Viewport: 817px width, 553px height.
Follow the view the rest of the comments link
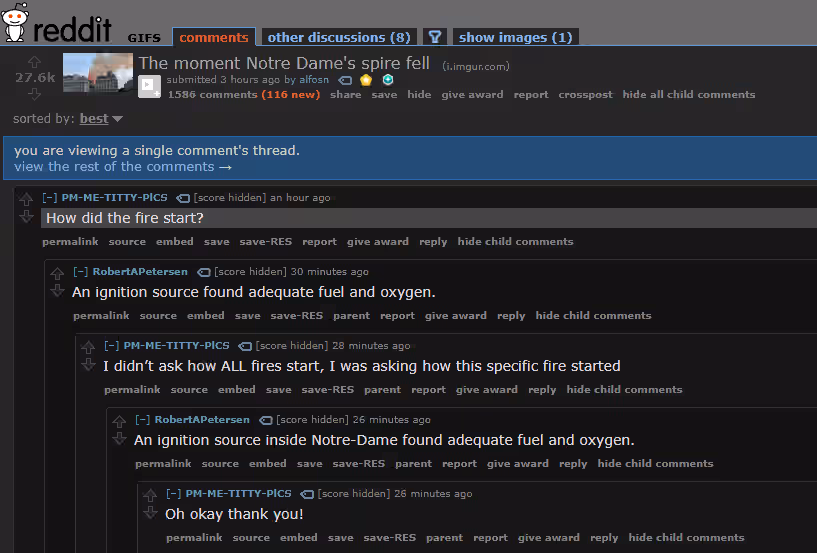123,167
